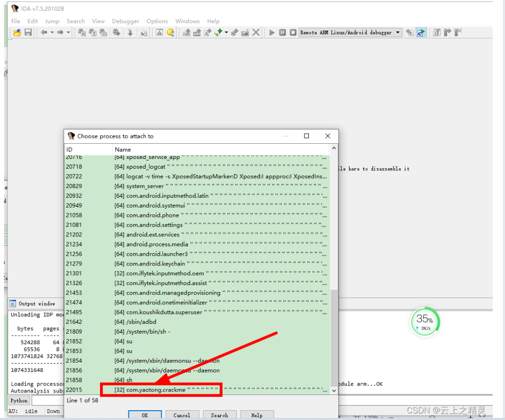Click the 35% network speed floating widget
This screenshot has height=420, width=505.
click(425, 321)
